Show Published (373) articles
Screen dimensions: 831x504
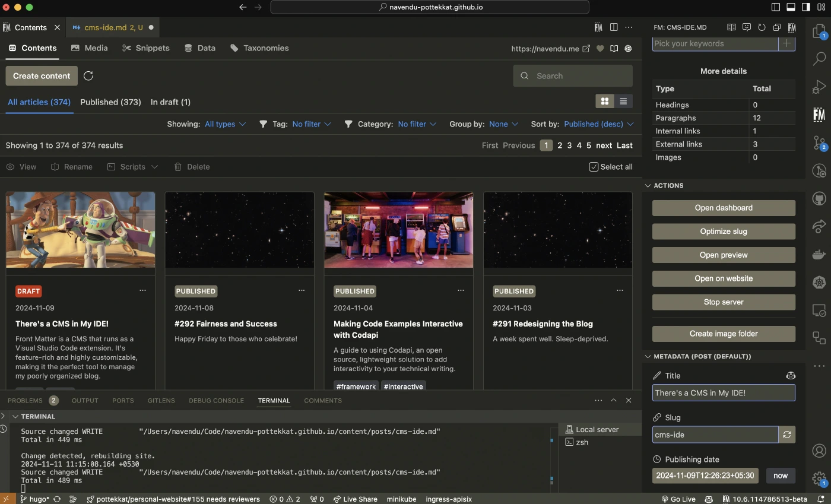click(110, 102)
